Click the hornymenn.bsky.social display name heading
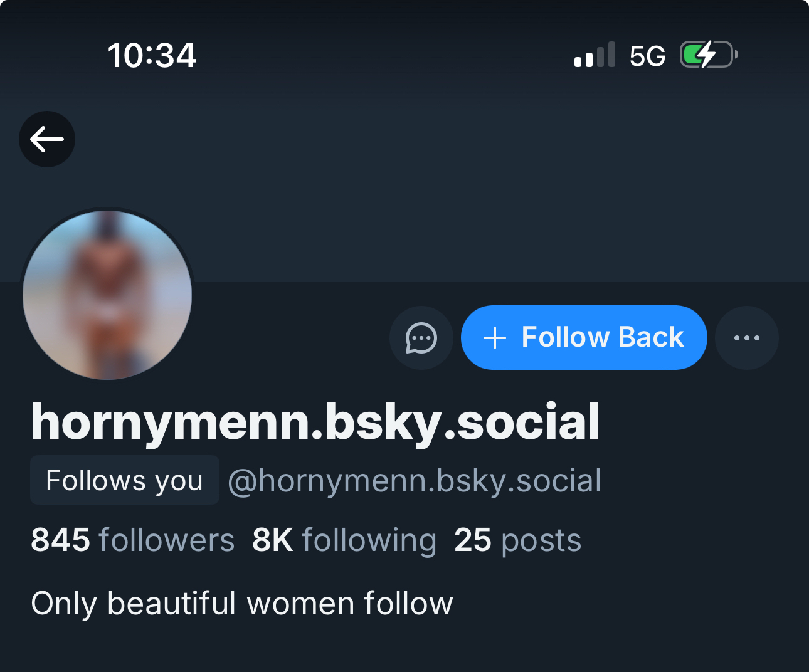 coord(315,422)
